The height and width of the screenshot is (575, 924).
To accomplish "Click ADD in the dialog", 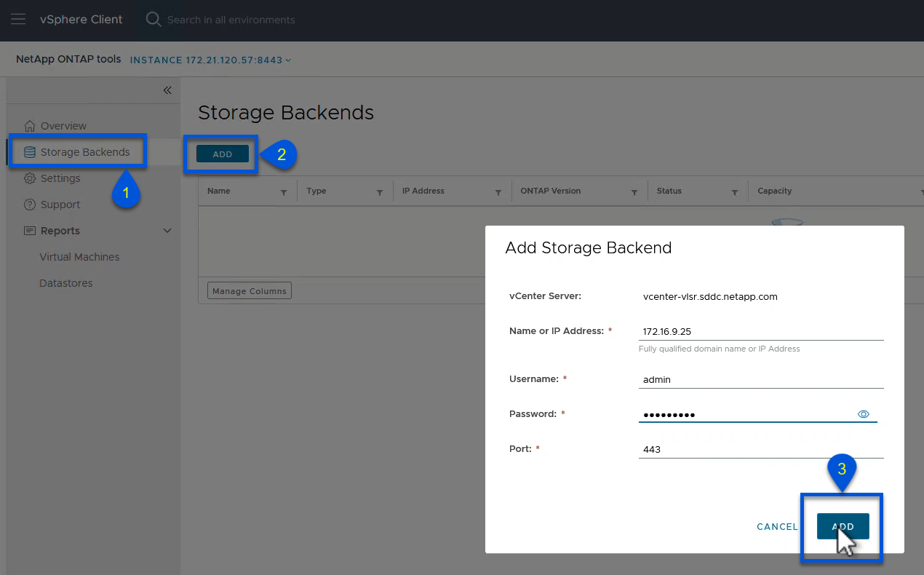I will coord(843,526).
